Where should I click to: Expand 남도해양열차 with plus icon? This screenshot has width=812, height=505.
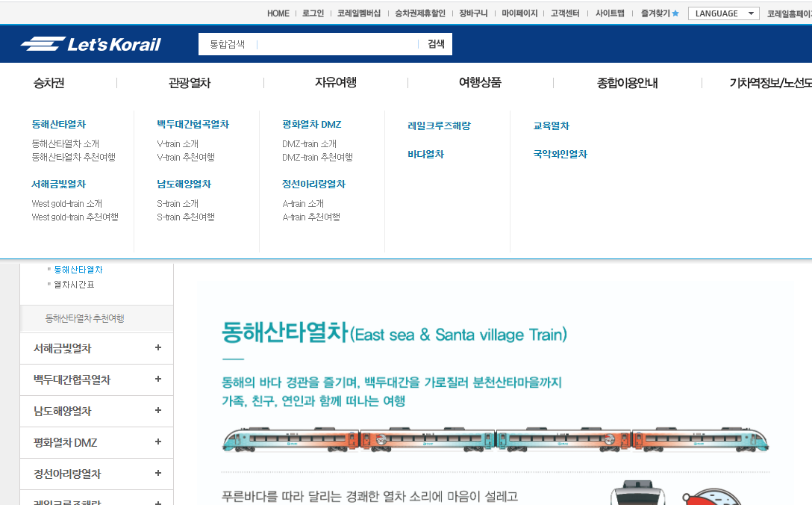point(158,411)
